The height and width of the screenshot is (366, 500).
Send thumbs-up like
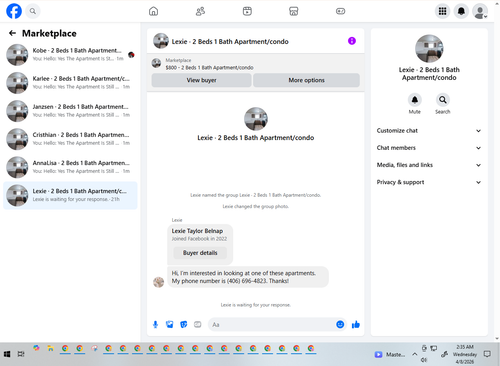pos(356,324)
